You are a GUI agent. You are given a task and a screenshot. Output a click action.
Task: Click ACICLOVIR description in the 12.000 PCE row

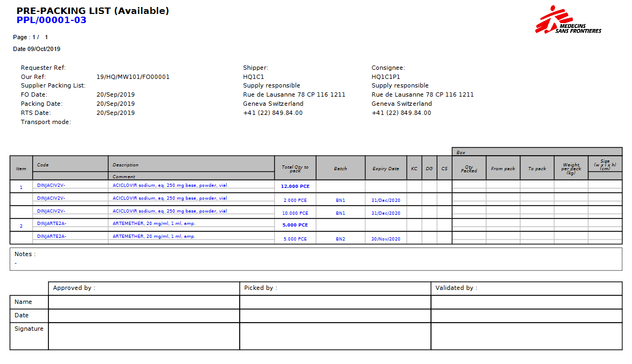point(170,185)
